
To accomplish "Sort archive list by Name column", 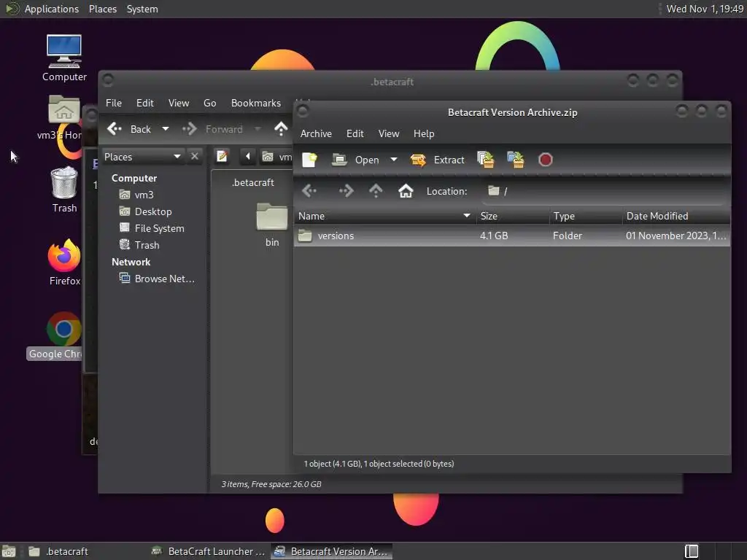I will [x=385, y=216].
